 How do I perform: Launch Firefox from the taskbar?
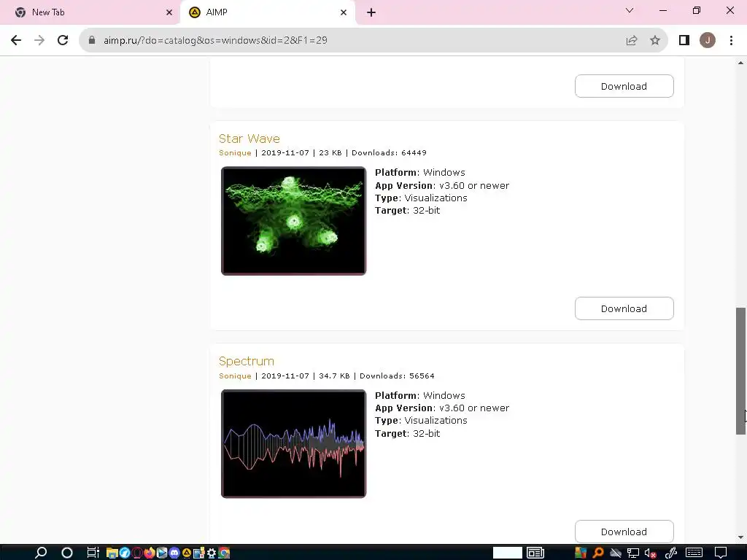click(x=149, y=553)
